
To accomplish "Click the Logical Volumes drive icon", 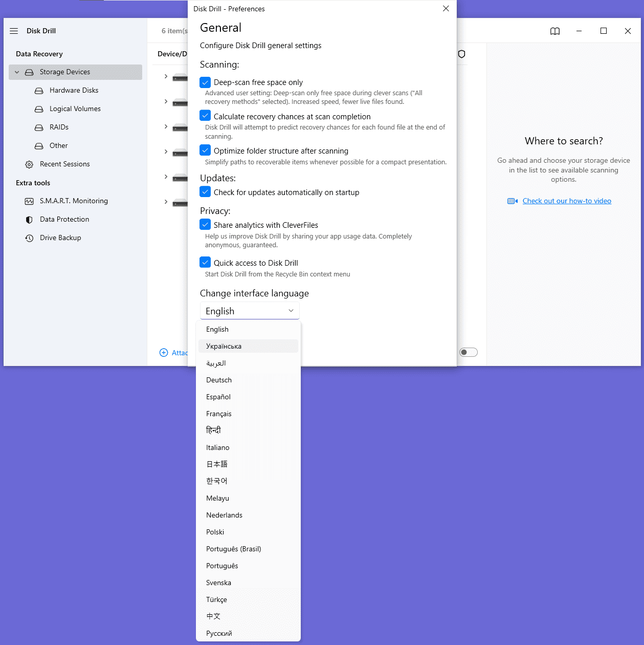I will [39, 109].
